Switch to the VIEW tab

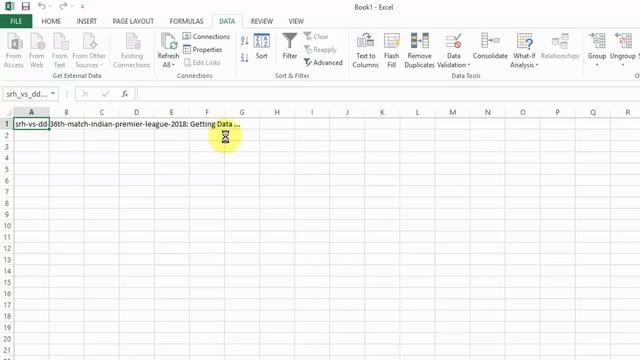click(296, 21)
